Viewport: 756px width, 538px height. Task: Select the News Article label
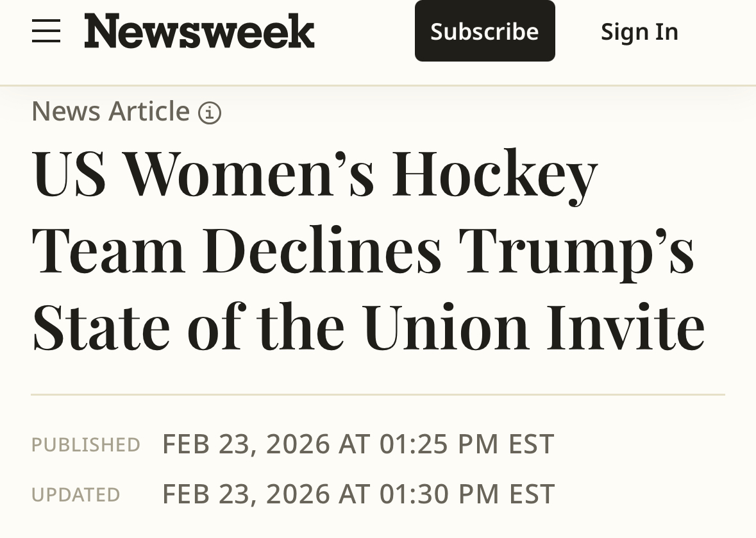click(x=111, y=111)
